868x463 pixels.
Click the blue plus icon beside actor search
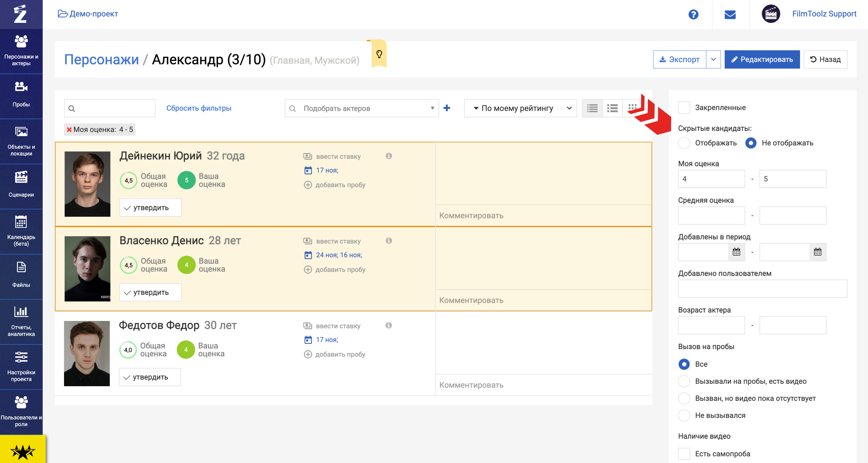(446, 108)
